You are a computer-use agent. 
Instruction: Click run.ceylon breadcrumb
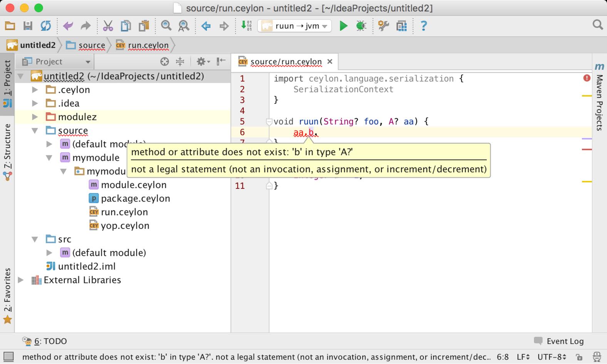[x=143, y=45]
